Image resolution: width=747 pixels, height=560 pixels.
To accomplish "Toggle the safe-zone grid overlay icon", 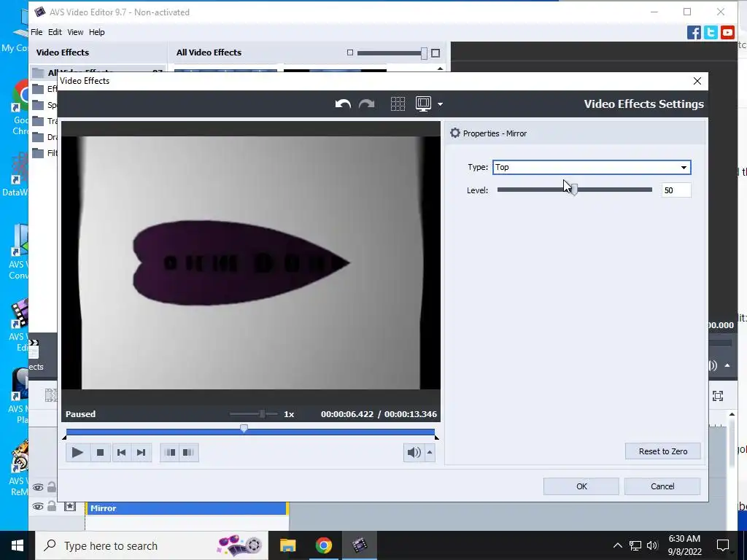I will (398, 104).
